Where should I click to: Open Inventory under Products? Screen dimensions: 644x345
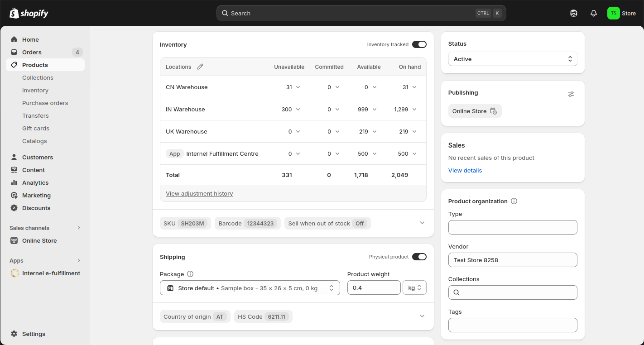[35, 90]
